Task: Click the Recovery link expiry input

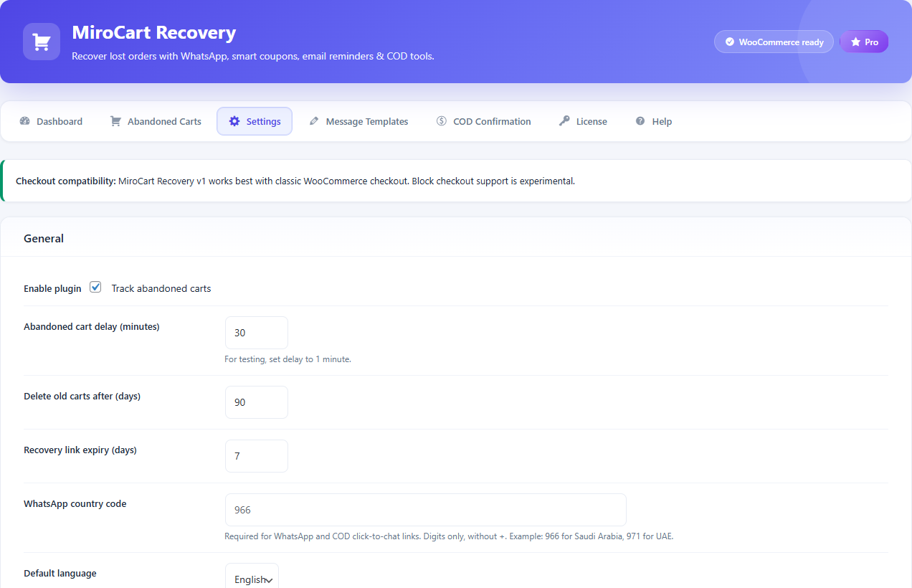Action: (x=257, y=456)
